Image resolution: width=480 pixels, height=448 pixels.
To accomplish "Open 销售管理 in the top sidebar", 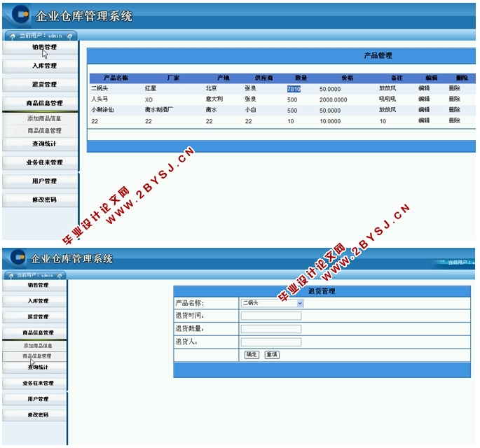I will tap(40, 48).
